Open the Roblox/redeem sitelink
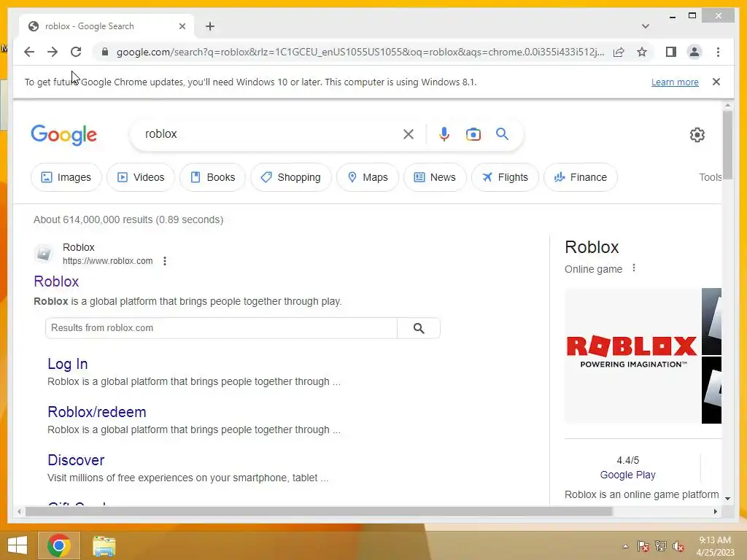 tap(97, 412)
